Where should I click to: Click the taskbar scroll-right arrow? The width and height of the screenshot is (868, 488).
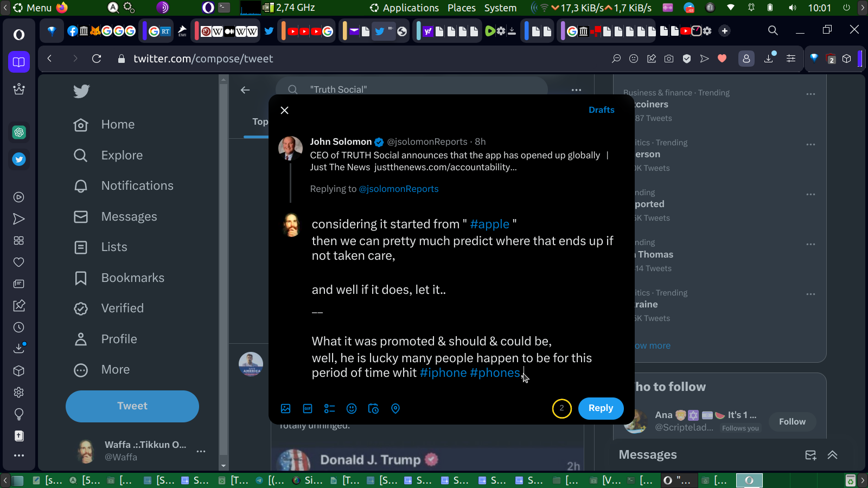tap(863, 480)
